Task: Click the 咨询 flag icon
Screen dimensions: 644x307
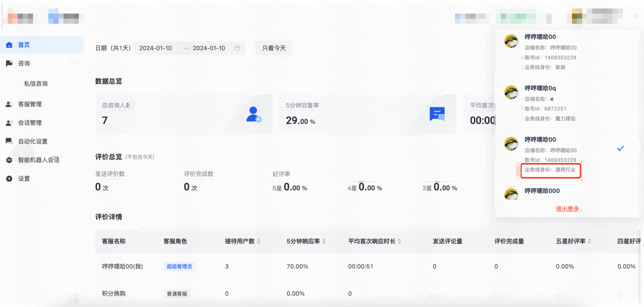Action: click(x=9, y=63)
